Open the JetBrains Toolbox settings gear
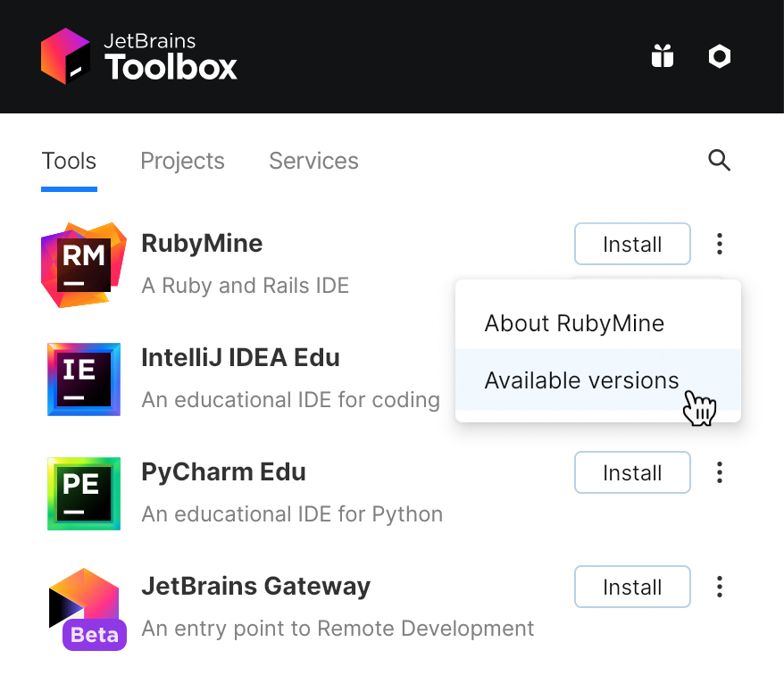 pyautogui.click(x=719, y=56)
